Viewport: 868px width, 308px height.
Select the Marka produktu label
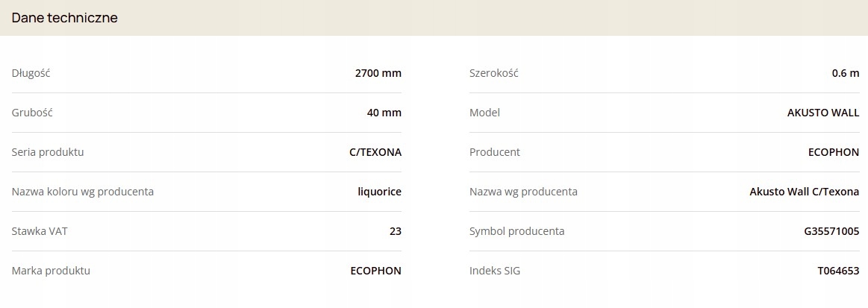click(x=51, y=271)
